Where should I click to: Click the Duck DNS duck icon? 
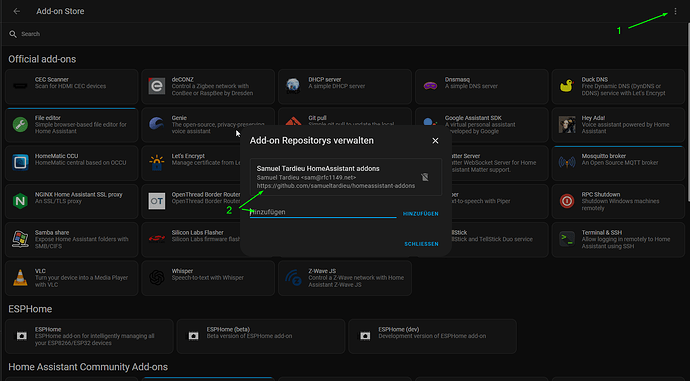(567, 86)
